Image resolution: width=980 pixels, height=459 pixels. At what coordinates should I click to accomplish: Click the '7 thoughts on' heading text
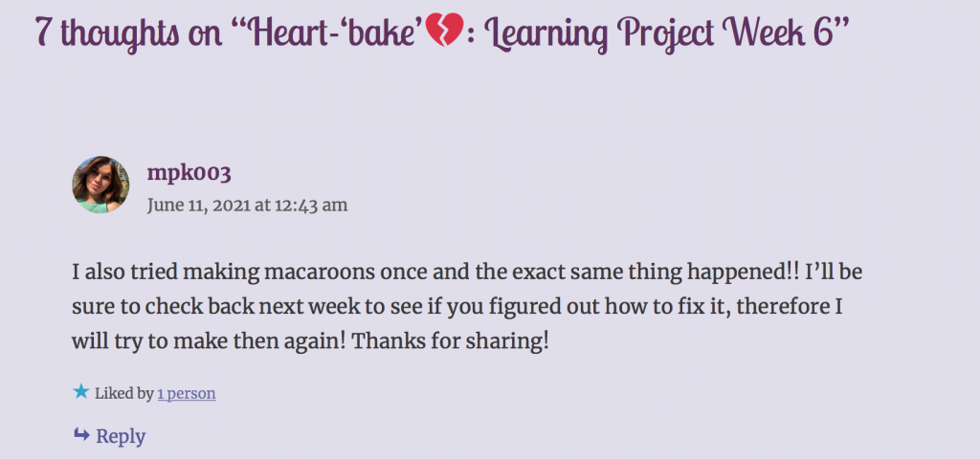coord(128,32)
